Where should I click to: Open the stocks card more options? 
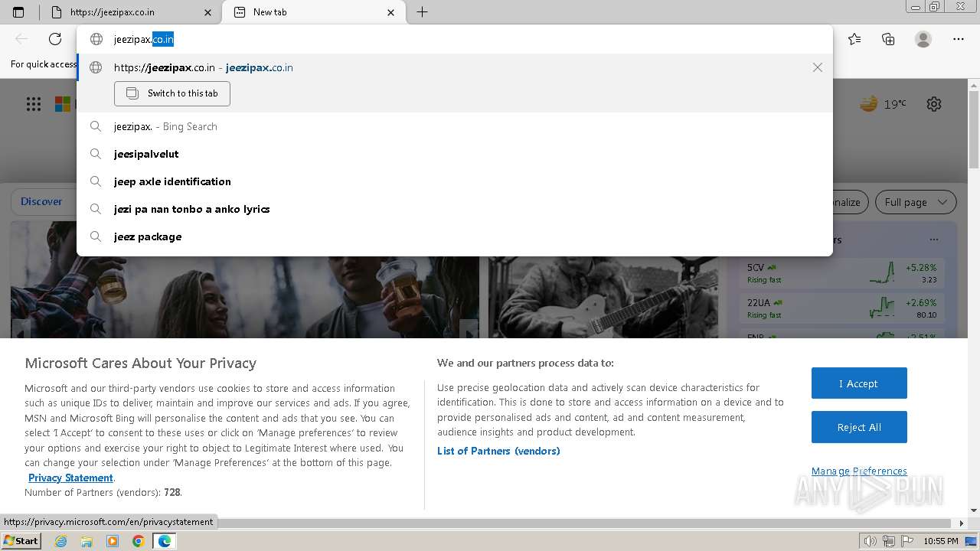[x=933, y=240]
